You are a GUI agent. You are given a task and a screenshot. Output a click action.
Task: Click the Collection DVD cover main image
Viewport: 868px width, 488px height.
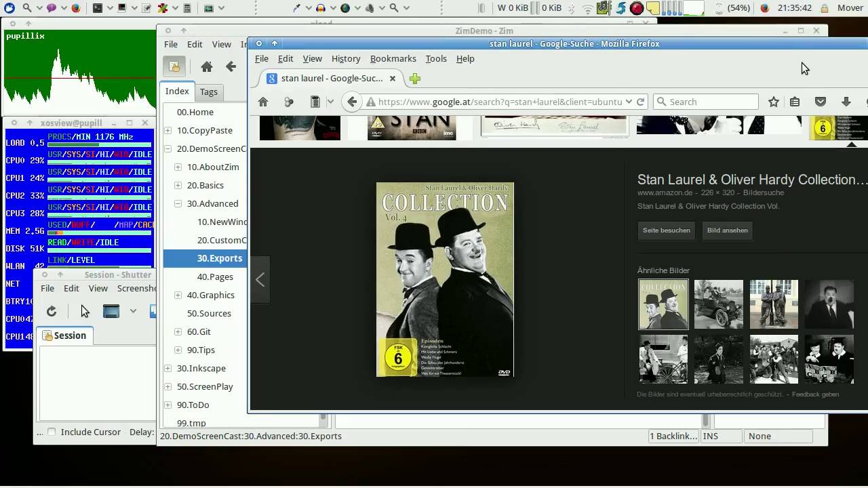(445, 279)
